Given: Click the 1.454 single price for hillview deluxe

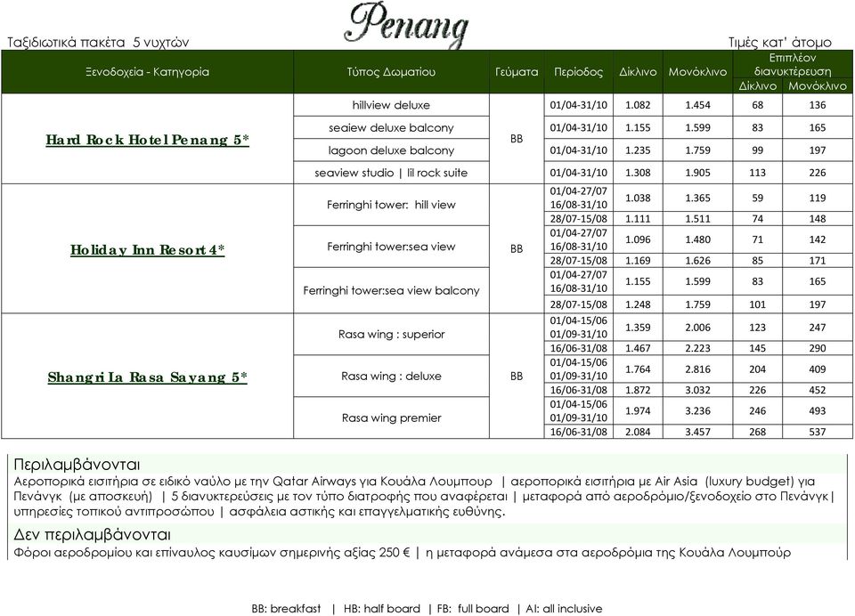Looking at the screenshot, I should point(698,105).
